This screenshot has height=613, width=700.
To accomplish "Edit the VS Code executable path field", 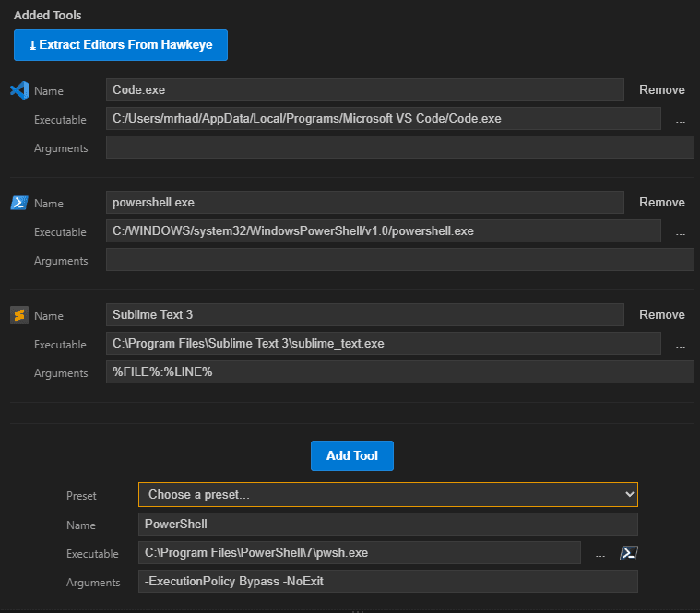I will [384, 119].
